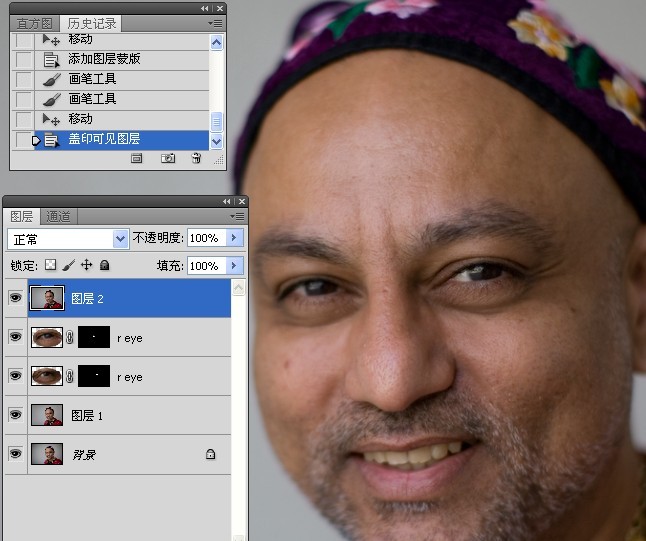Select 图层 1 layer name

click(87, 415)
